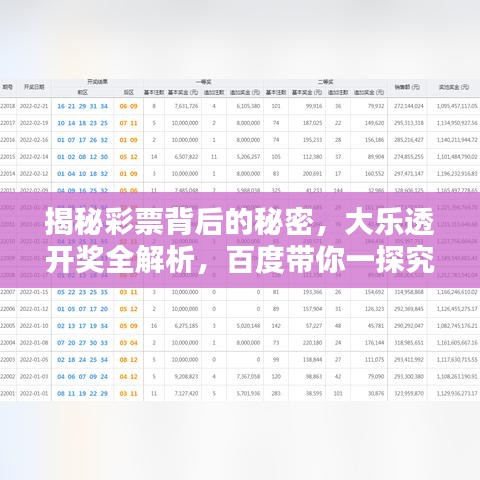
Task: Click the 开奖日期 column header
Action: click(x=34, y=87)
